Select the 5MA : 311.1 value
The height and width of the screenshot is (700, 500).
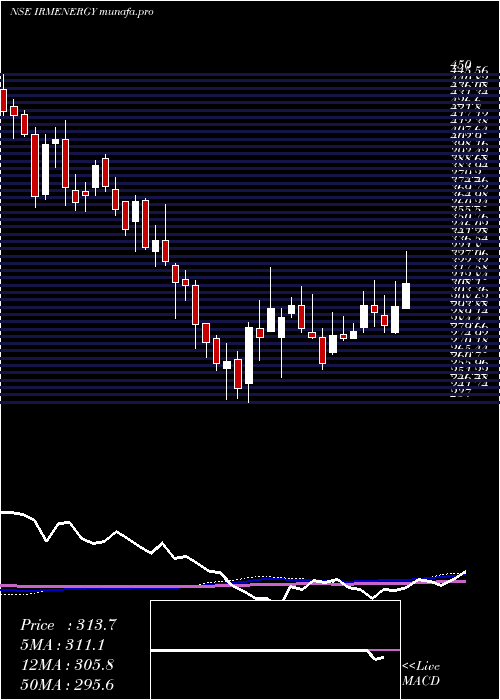pyautogui.click(x=65, y=645)
